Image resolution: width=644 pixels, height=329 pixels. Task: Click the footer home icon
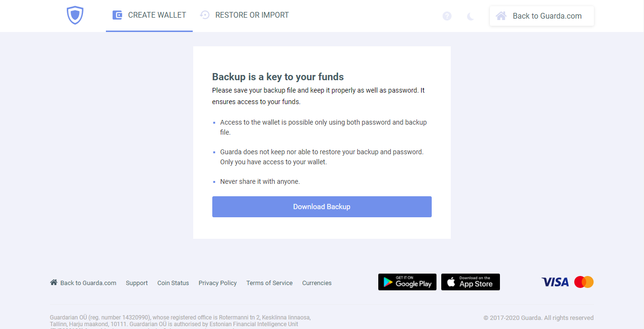53,282
